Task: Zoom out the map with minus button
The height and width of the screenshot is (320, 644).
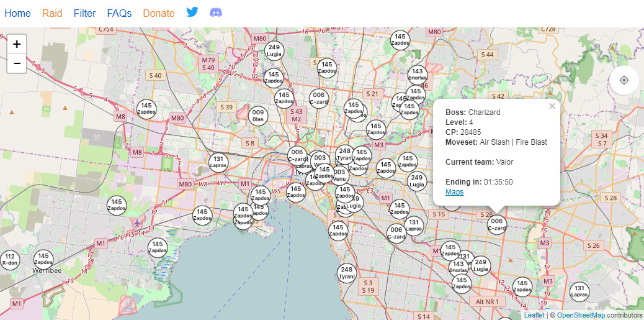Action: pos(17,63)
